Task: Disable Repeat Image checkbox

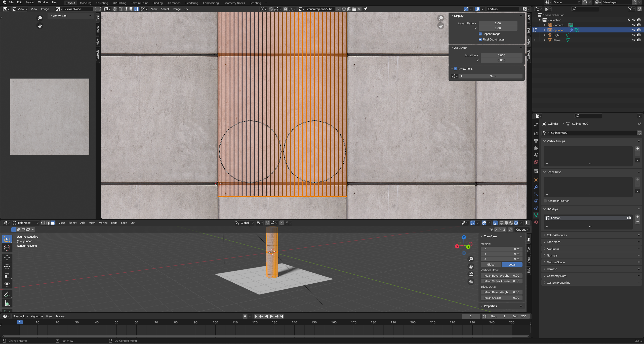Action: (x=480, y=34)
